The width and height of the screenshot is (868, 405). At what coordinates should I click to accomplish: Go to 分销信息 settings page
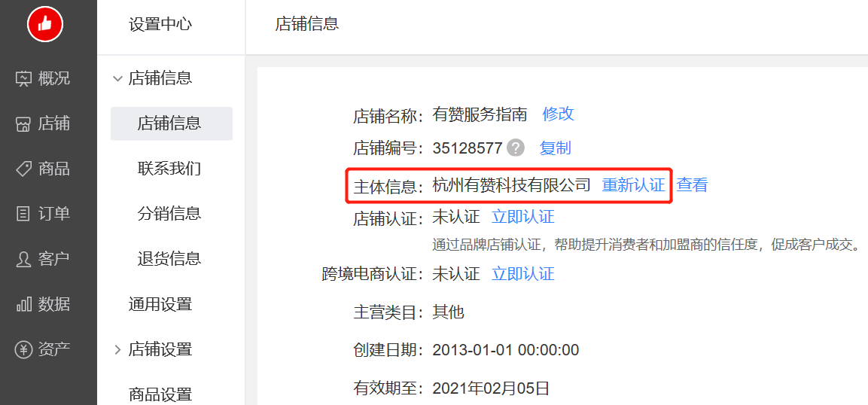[x=169, y=214]
